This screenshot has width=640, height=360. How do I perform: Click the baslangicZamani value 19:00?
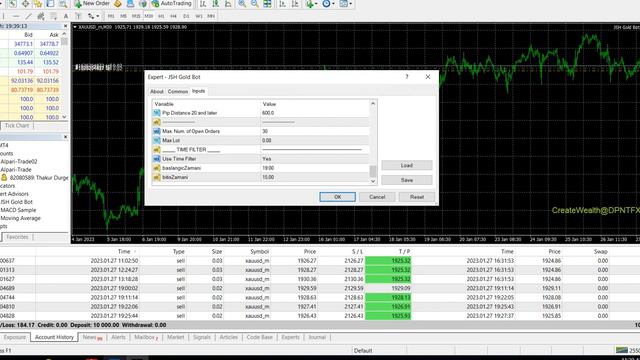(x=314, y=168)
